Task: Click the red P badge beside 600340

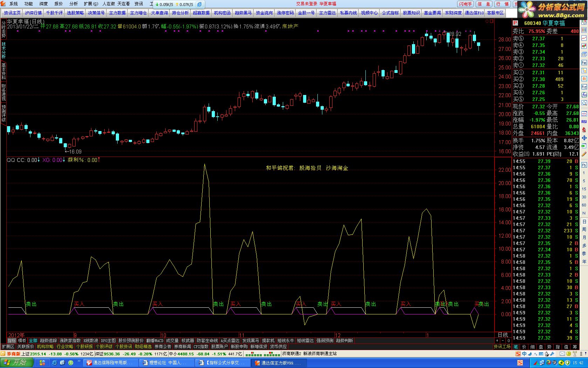Action: [515, 23]
